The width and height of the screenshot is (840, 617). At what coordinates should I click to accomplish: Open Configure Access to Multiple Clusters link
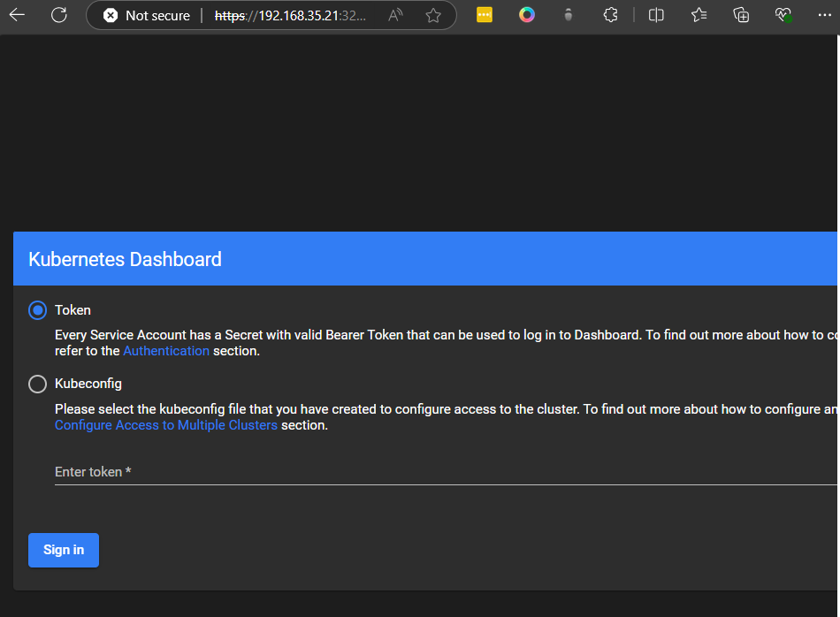point(166,425)
